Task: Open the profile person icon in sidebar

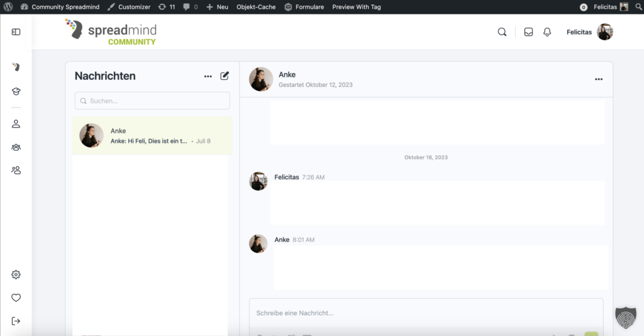Action: pos(16,124)
